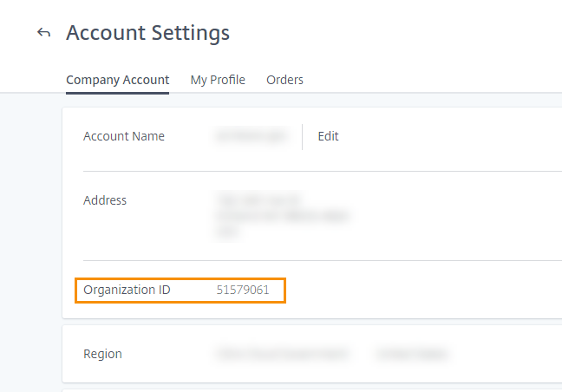The height and width of the screenshot is (392, 562).
Task: Open the My Profile tab
Action: tap(218, 80)
